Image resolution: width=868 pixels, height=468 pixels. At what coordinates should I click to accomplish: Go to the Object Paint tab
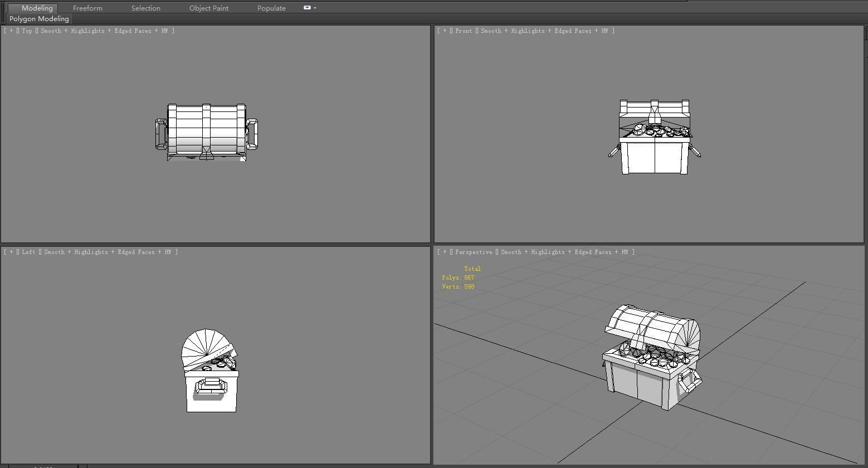point(209,8)
